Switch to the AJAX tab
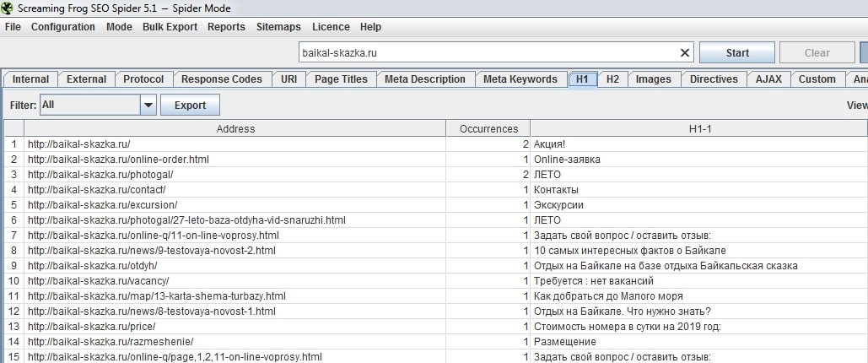The height and width of the screenshot is (363, 868). (768, 79)
